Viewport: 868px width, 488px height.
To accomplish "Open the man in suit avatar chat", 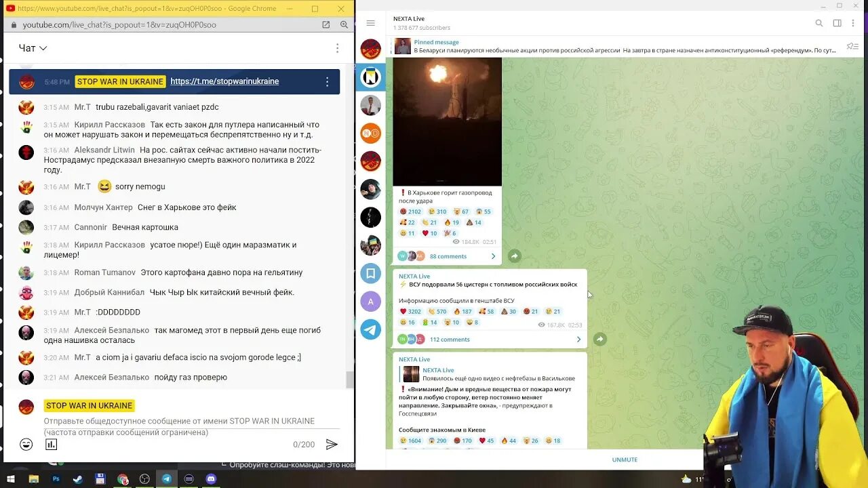I will (370, 106).
